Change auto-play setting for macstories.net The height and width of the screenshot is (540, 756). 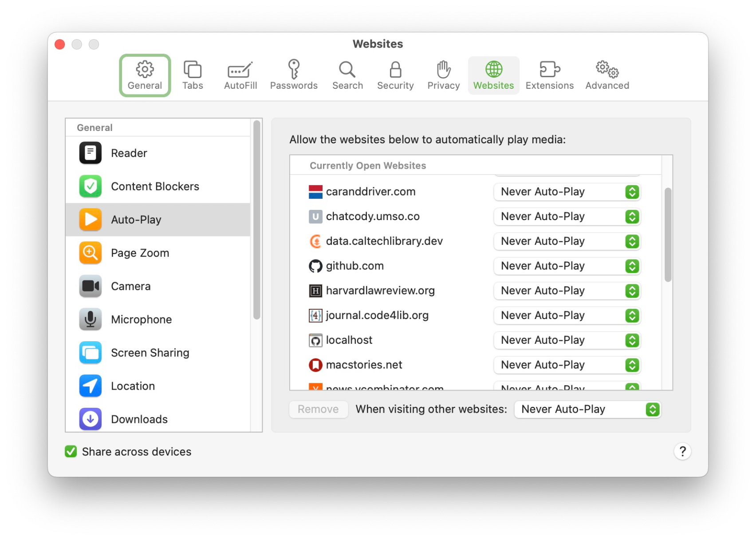coord(567,365)
